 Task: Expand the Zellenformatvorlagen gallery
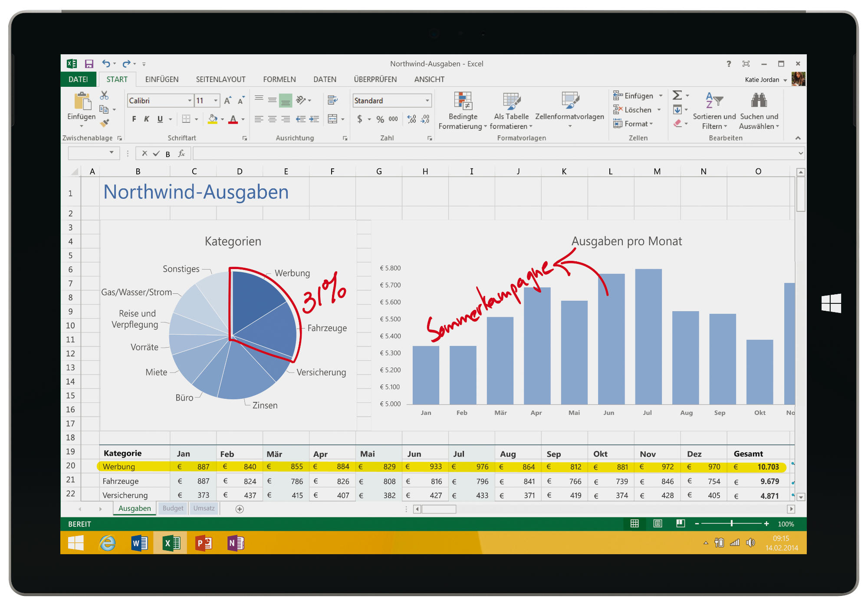570,126
